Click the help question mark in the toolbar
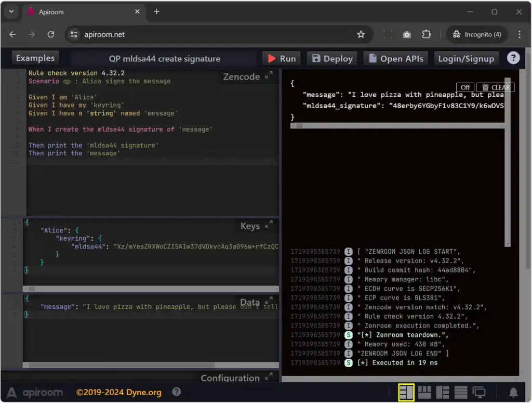 [513, 58]
